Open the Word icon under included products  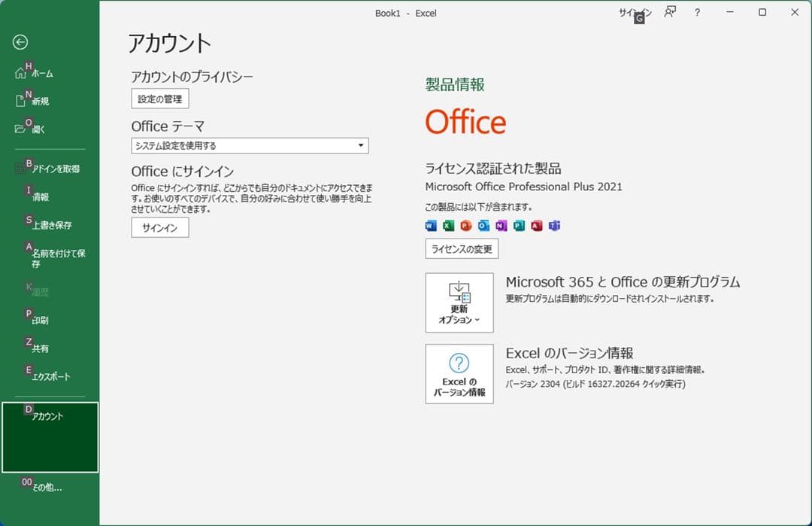tap(430, 225)
